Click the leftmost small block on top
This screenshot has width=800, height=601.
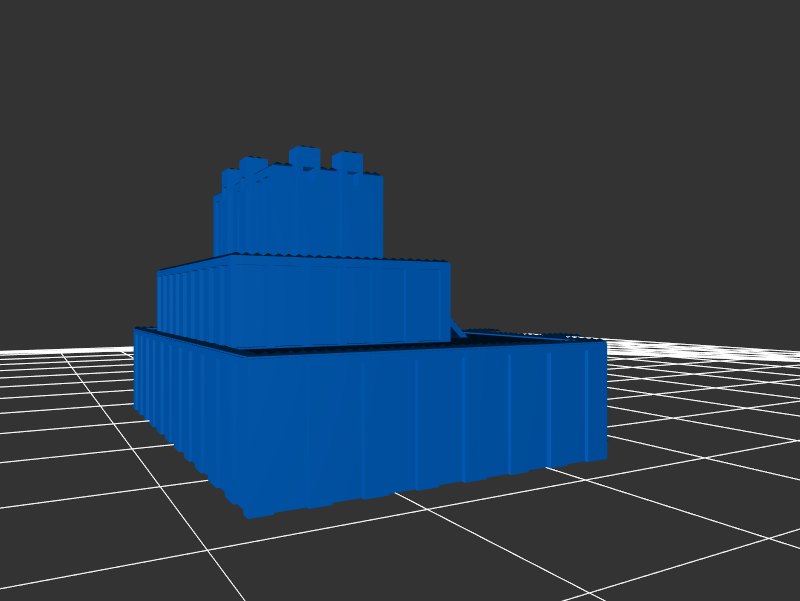(252, 165)
